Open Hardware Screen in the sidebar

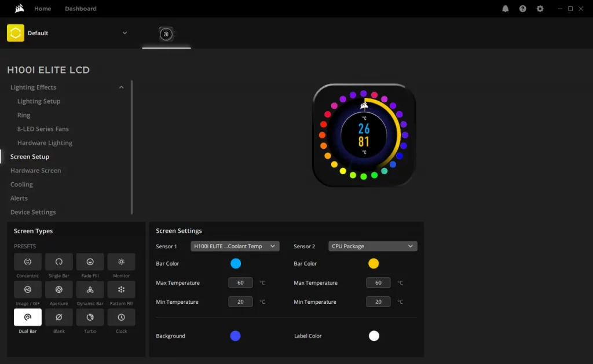pos(35,171)
